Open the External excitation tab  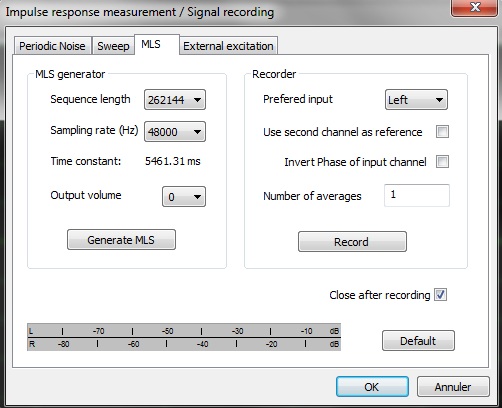228,46
